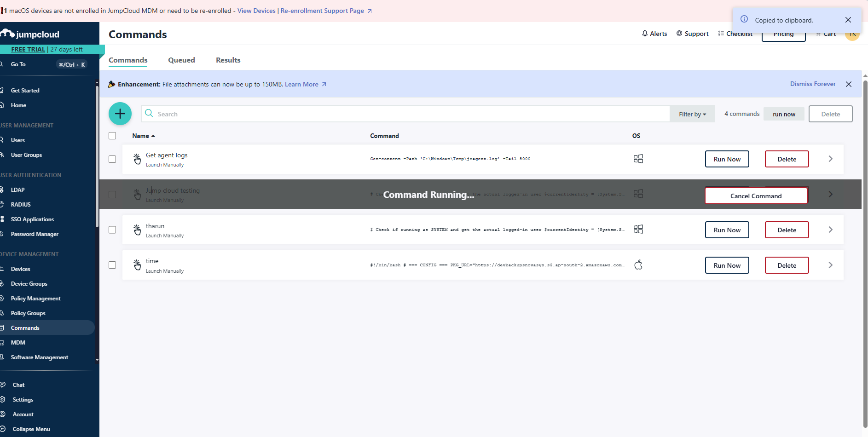Click Run Now for tharun command

pyautogui.click(x=727, y=230)
